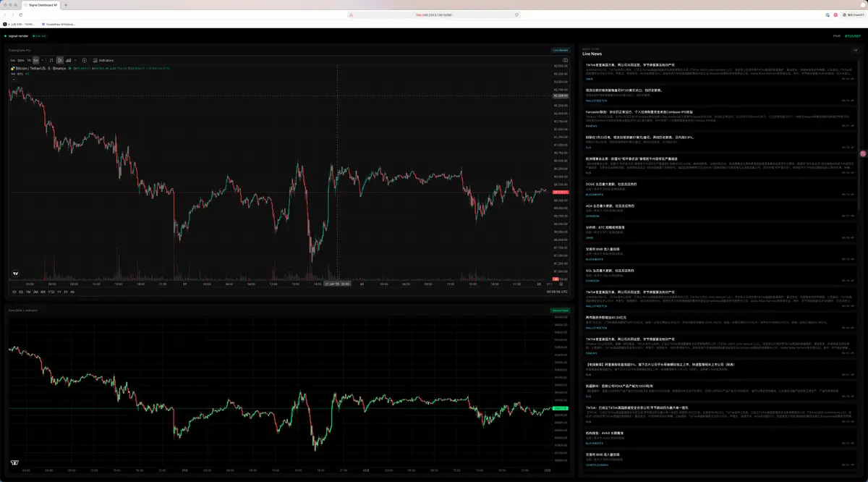Click the browser address bar URL
Image resolution: width=868 pixels, height=482 pixels.
coord(433,14)
